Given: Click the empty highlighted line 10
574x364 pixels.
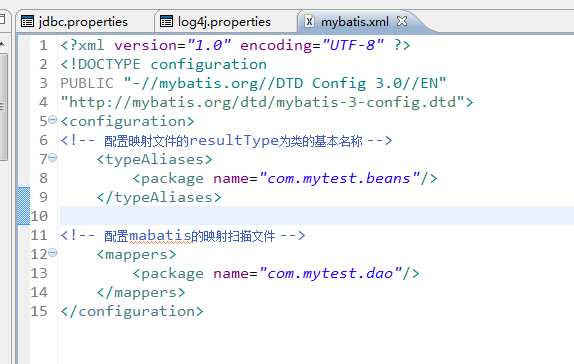Looking at the screenshot, I should (x=317, y=215).
